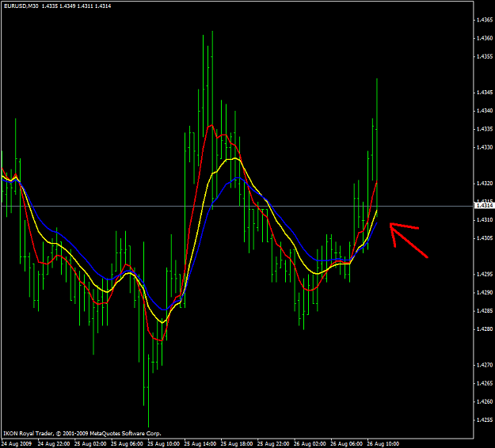Click the 25 Aug 10:00 time label

pyautogui.click(x=163, y=444)
